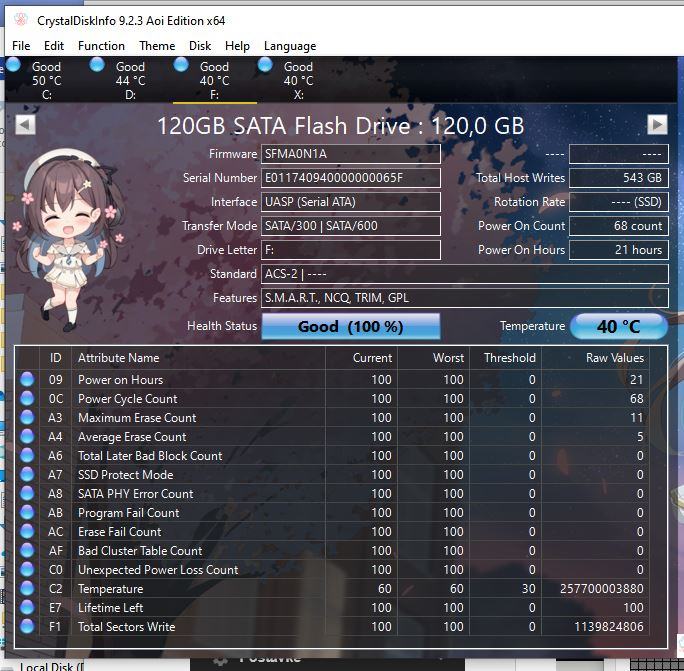Open the Edit menu
The width and height of the screenshot is (684, 671).
click(54, 46)
